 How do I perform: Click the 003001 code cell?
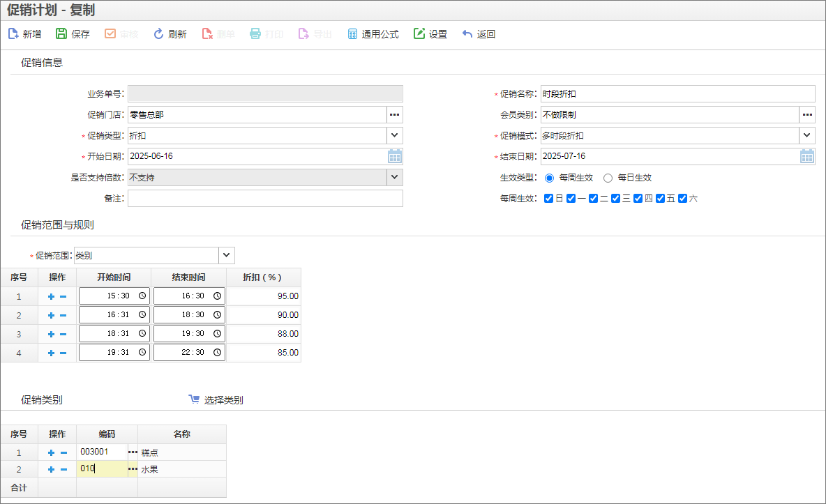(x=102, y=452)
